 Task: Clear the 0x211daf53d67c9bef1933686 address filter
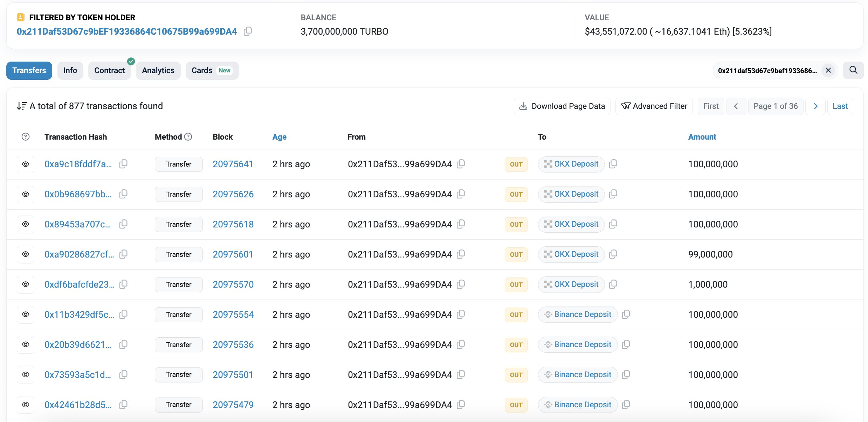[x=828, y=70]
